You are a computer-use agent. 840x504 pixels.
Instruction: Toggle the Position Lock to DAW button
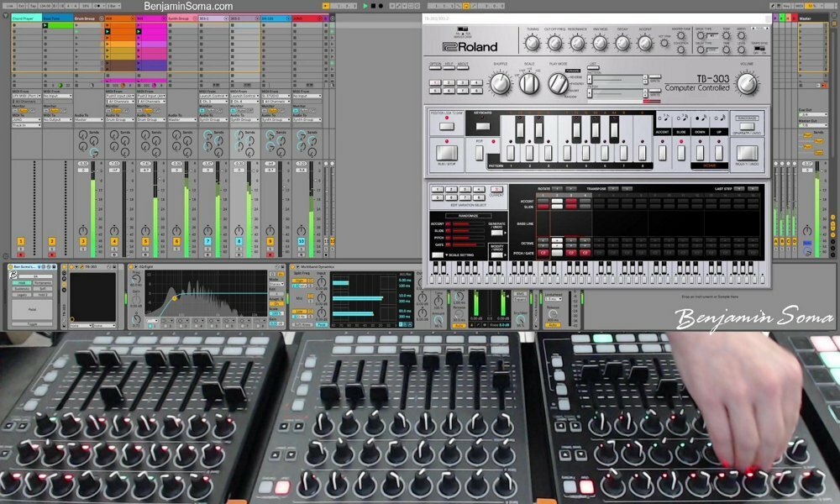click(446, 126)
